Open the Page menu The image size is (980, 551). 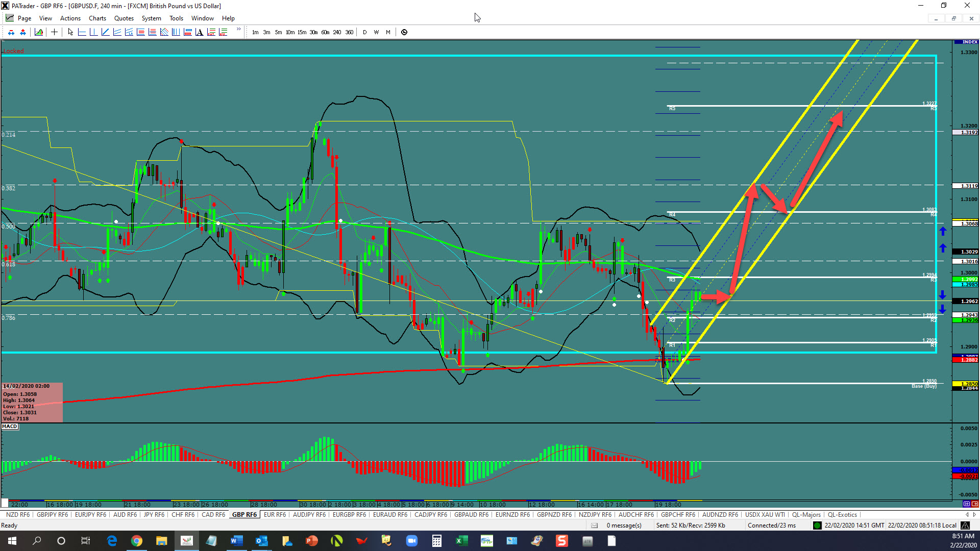(24, 18)
